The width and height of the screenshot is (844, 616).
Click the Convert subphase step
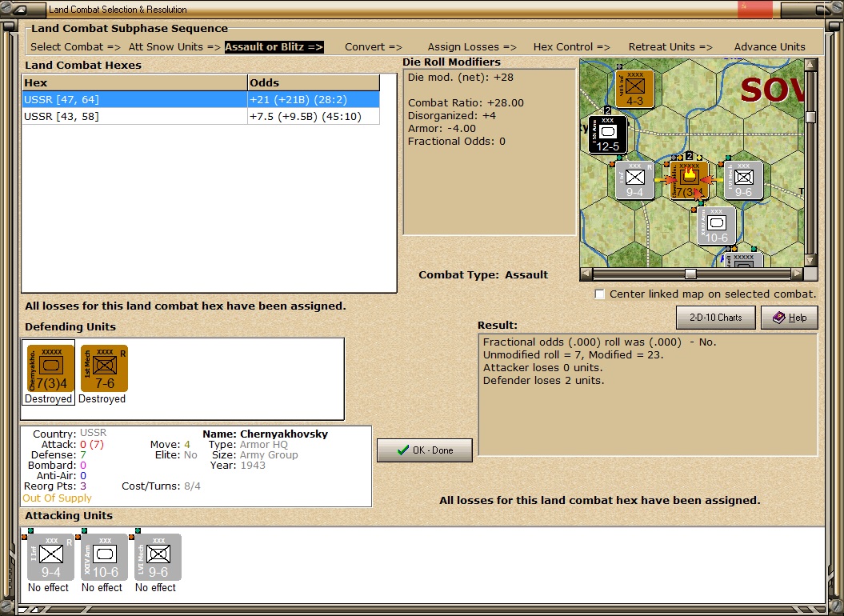374,47
